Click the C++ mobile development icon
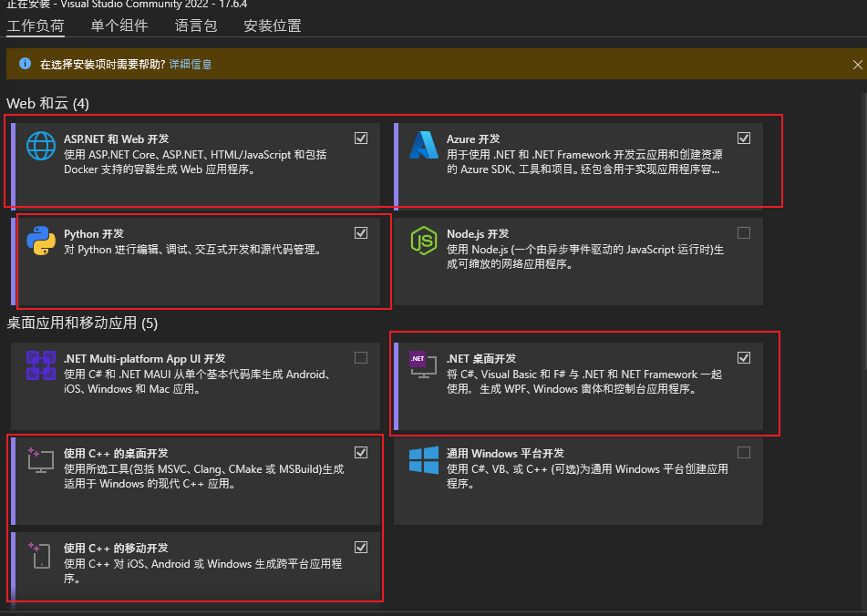 (x=40, y=555)
